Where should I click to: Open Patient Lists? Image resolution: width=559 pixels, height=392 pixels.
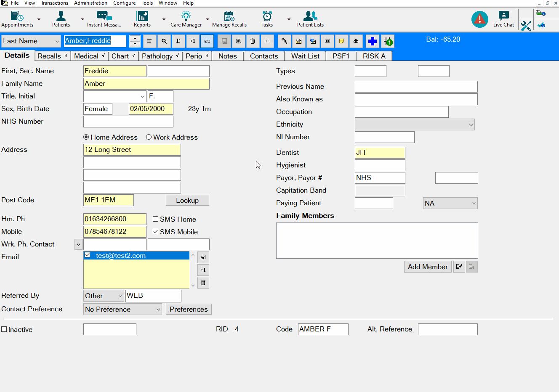pos(310,19)
